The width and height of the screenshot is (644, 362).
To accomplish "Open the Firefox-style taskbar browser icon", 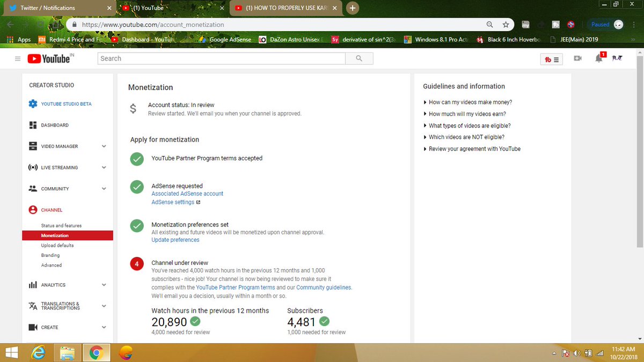I will pos(125,352).
